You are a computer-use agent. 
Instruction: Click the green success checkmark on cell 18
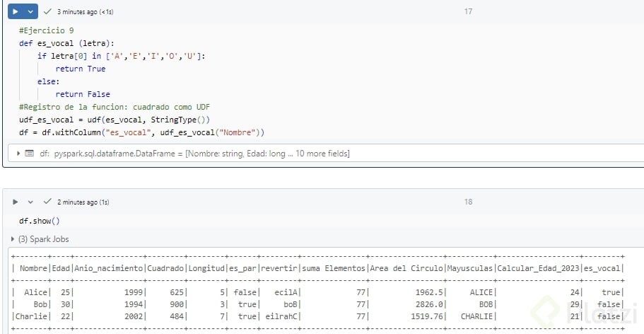click(47, 202)
